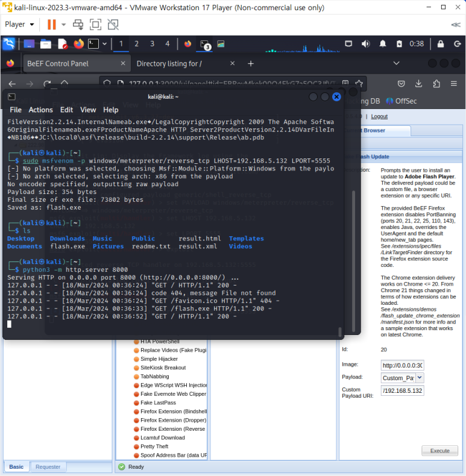
Task: Open the Firefox Pocket save icon
Action: click(401, 84)
